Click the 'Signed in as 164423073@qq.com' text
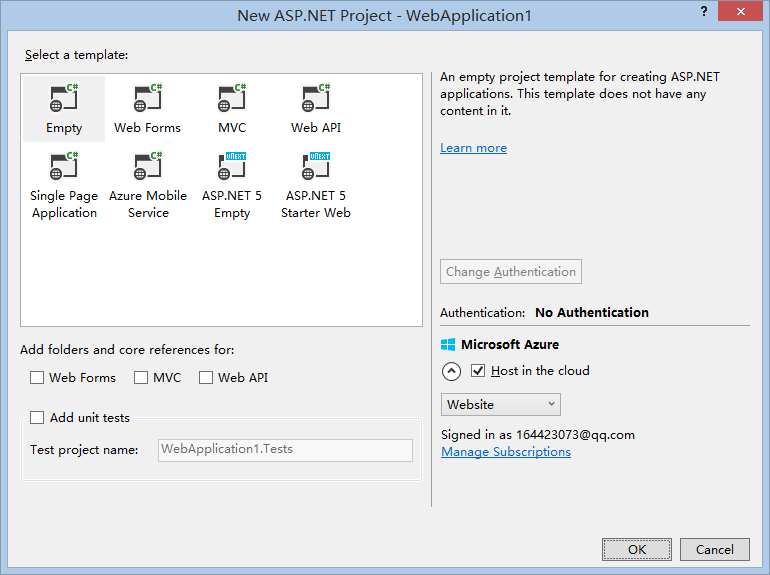Image resolution: width=770 pixels, height=575 pixels. [x=538, y=435]
